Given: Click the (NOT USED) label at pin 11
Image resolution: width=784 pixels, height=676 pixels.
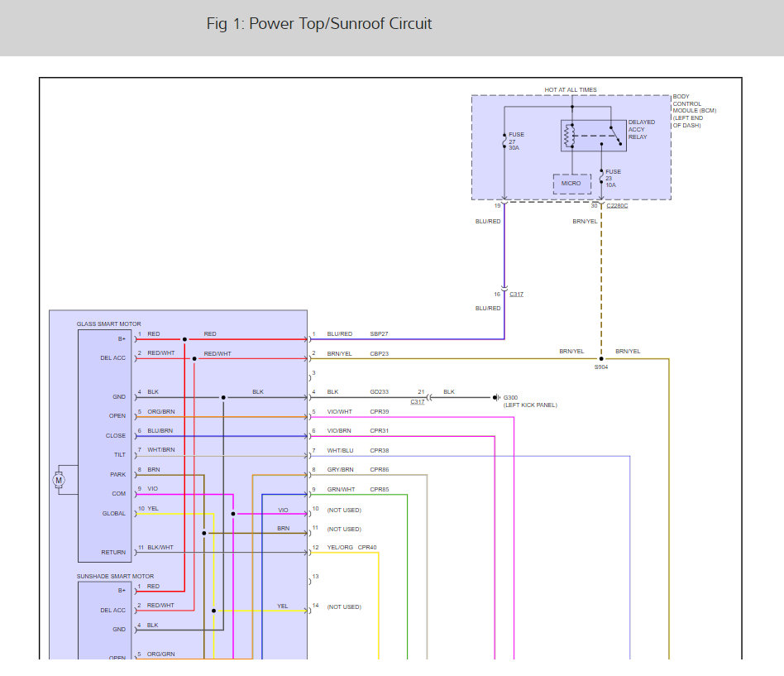Looking at the screenshot, I should coord(344,530).
